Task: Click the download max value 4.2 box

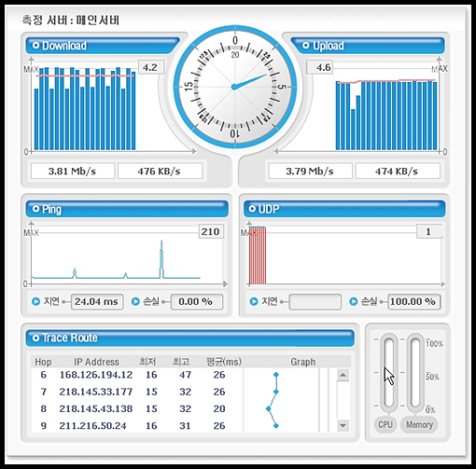Action: click(x=151, y=67)
